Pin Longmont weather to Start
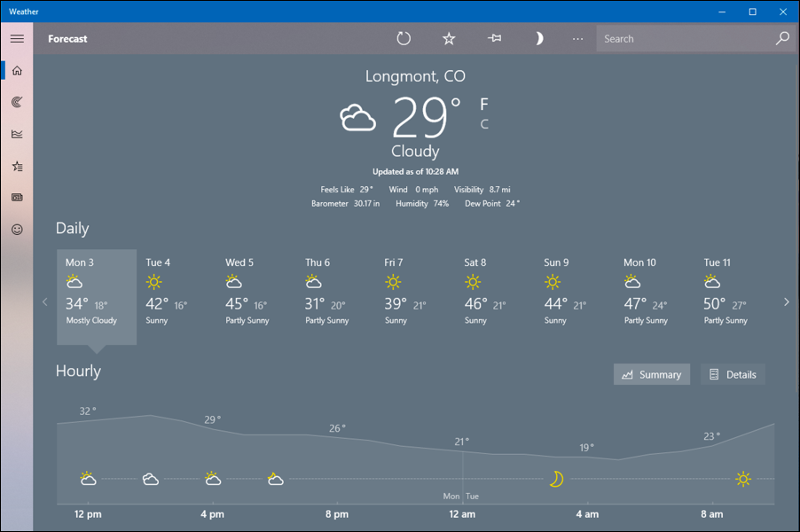800x532 pixels. (494, 38)
